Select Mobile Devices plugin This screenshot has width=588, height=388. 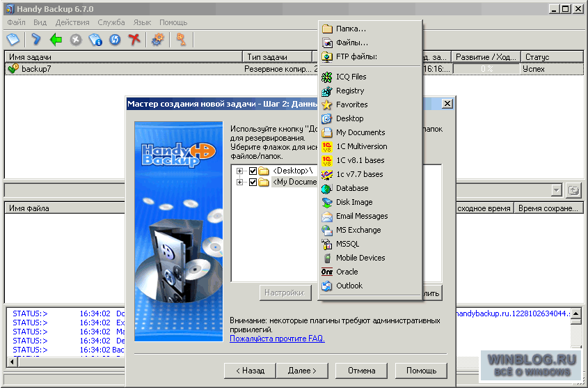pos(370,258)
